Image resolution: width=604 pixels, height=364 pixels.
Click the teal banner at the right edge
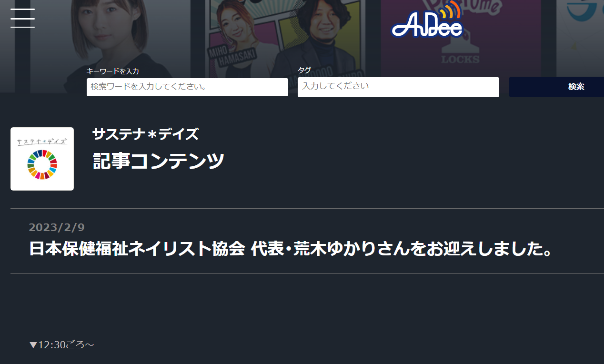[x=580, y=38]
